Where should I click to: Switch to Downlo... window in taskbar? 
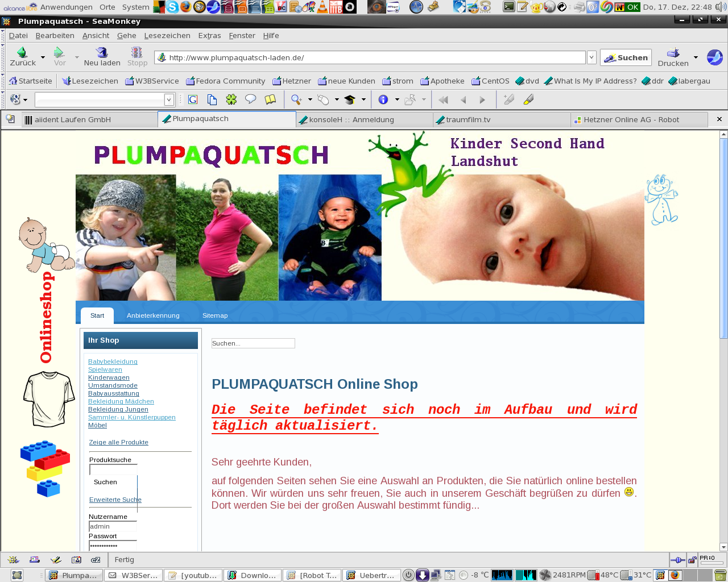253,575
